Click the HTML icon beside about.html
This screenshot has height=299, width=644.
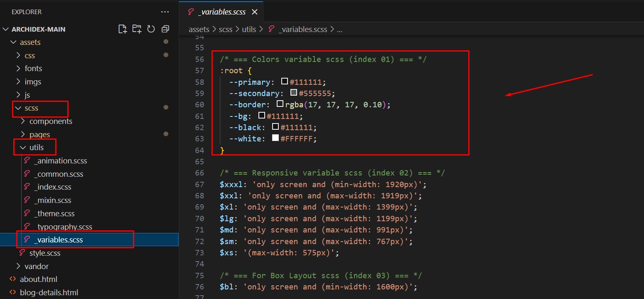12,279
